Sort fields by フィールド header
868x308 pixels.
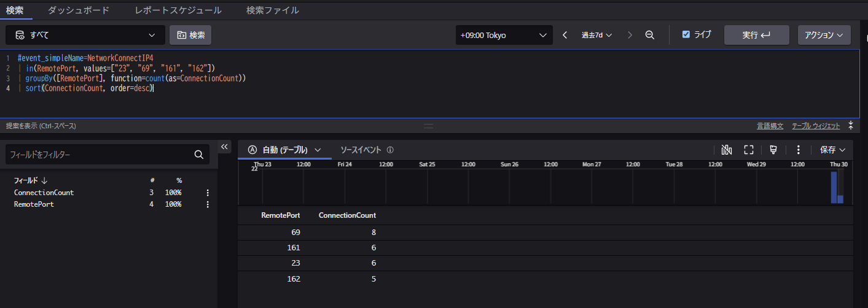point(31,180)
